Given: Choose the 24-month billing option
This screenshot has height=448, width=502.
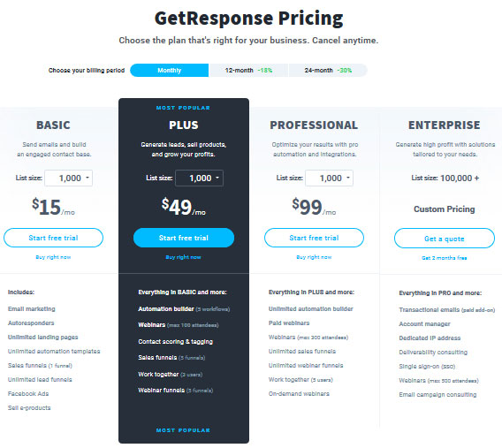Looking at the screenshot, I should (328, 71).
